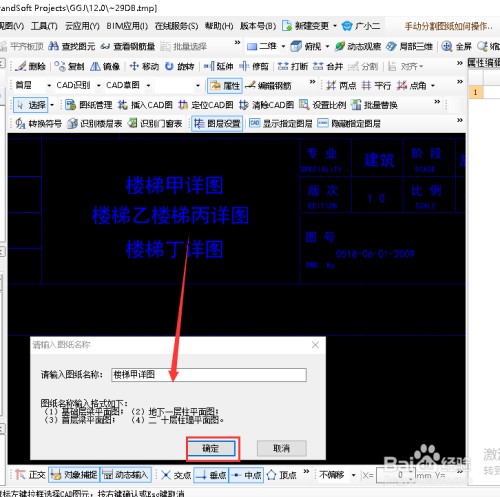This screenshot has width=500, height=497.
Task: Open 查看钢筋量 tool
Action: 128,46
